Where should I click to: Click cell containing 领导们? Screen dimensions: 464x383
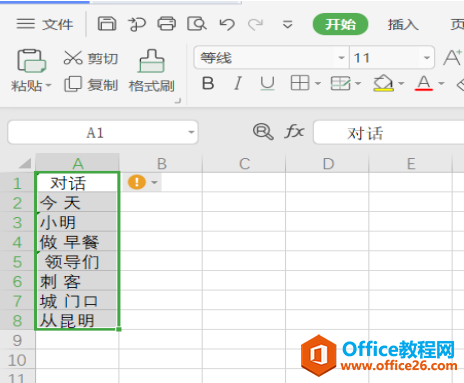[x=77, y=261]
